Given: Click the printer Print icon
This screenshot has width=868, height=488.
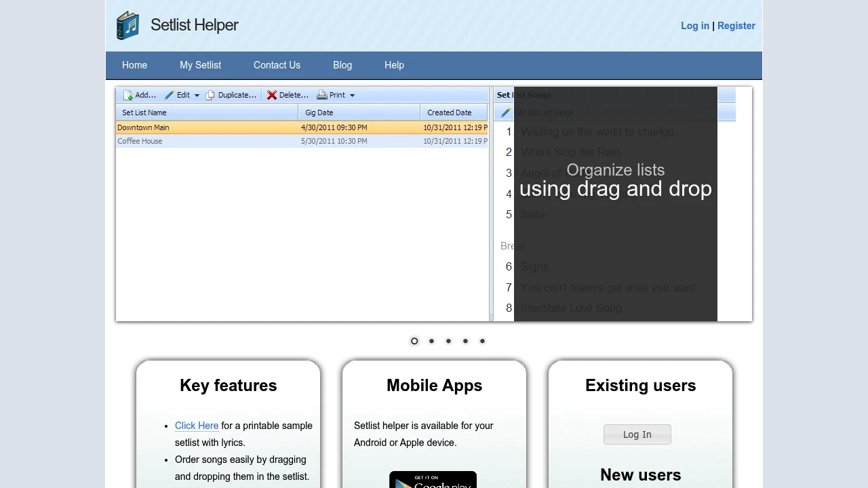Looking at the screenshot, I should click(322, 95).
